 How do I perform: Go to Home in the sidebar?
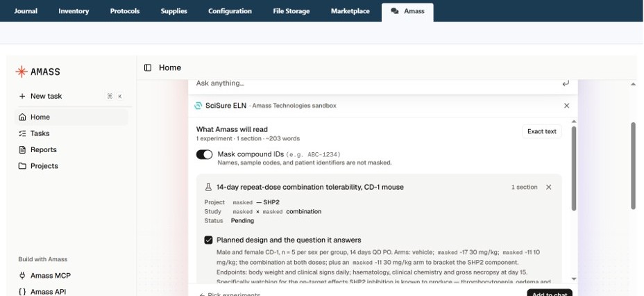[x=71, y=117]
